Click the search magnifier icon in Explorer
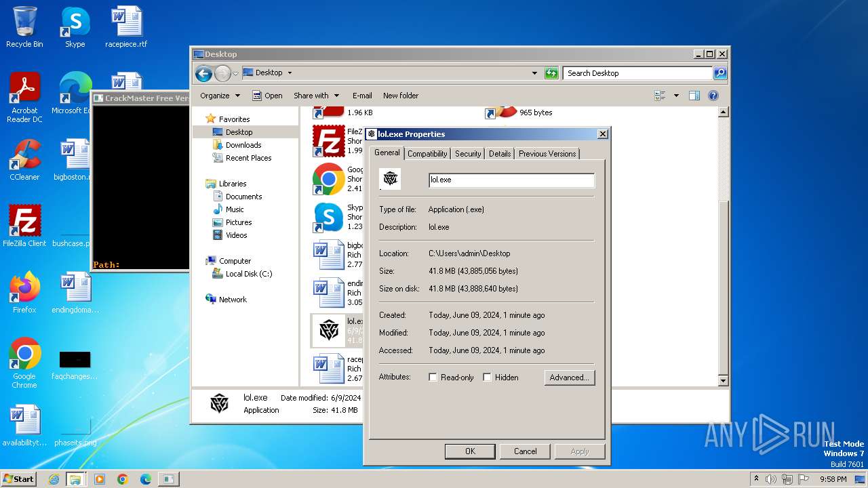Screen dimensions: 868x488 (x=720, y=73)
